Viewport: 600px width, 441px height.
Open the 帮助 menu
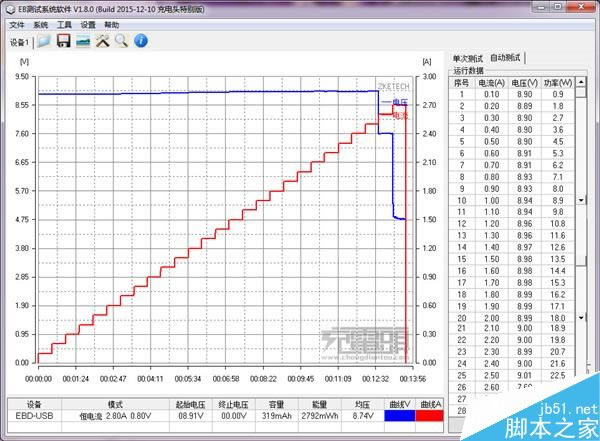tap(112, 24)
